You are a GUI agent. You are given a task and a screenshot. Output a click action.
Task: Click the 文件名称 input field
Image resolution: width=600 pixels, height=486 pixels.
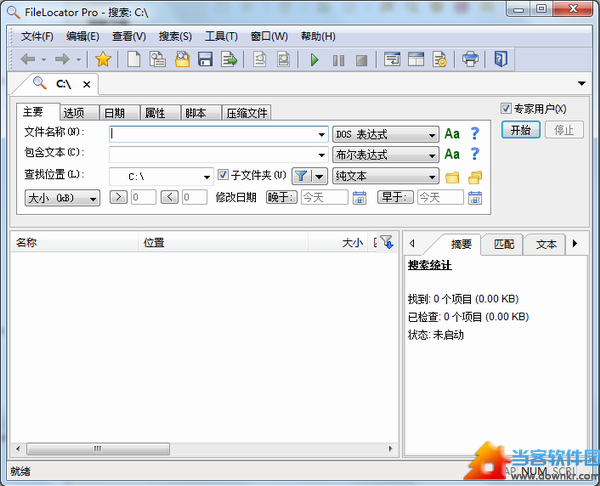218,134
